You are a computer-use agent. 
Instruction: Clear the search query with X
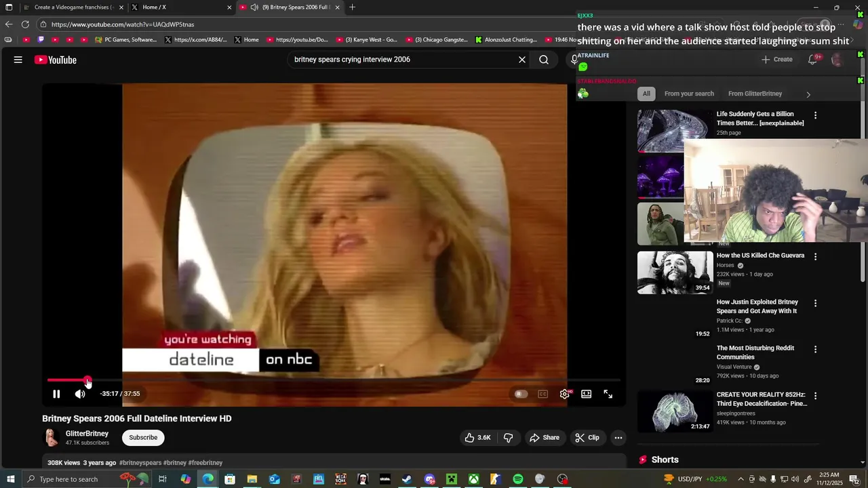point(522,60)
